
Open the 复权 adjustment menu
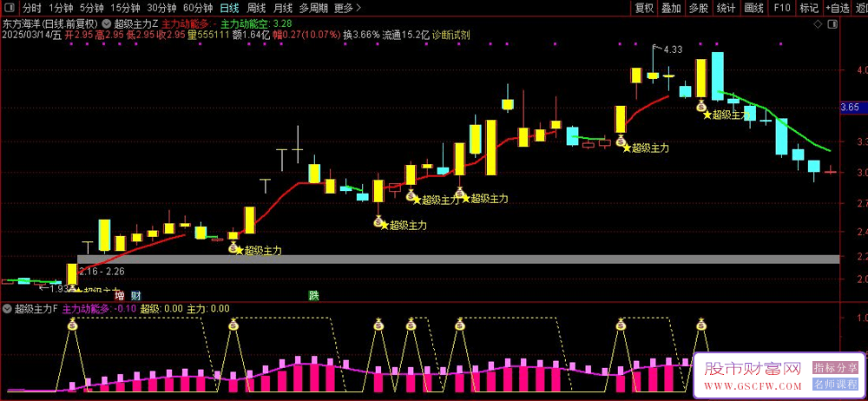click(644, 8)
